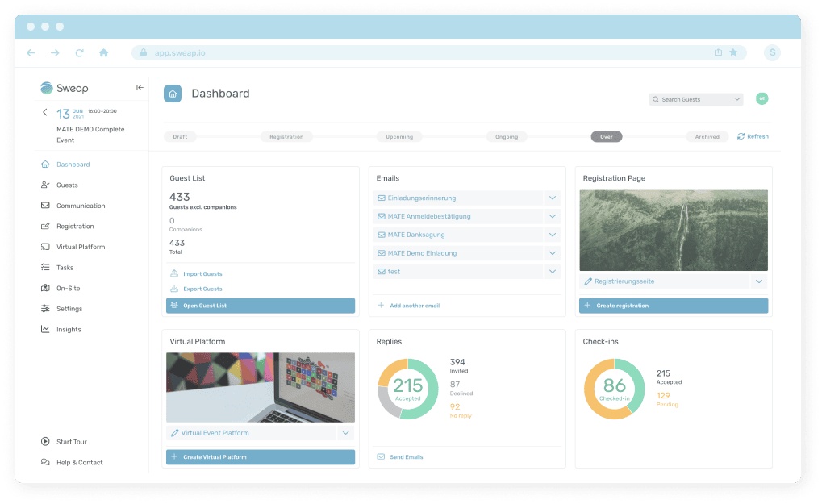Select the Draft phase tab
The height and width of the screenshot is (504, 822).
[179, 136]
